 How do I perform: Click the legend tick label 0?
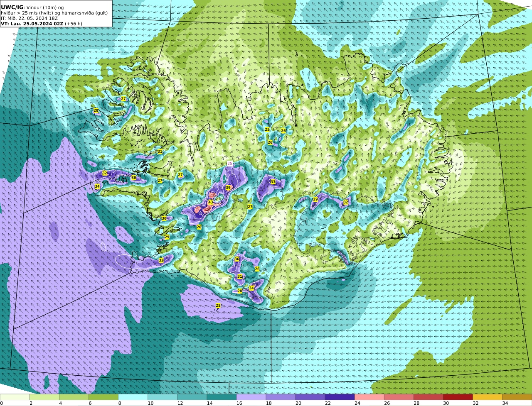pyautogui.click(x=1, y=403)
